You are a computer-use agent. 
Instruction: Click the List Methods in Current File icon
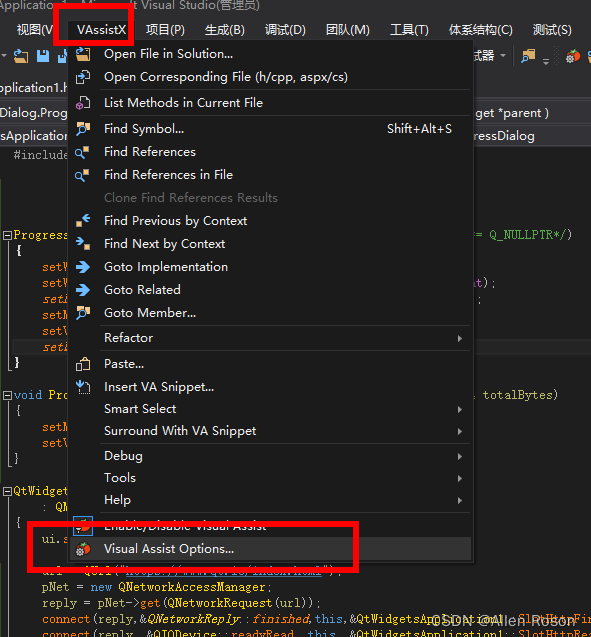tap(83, 103)
